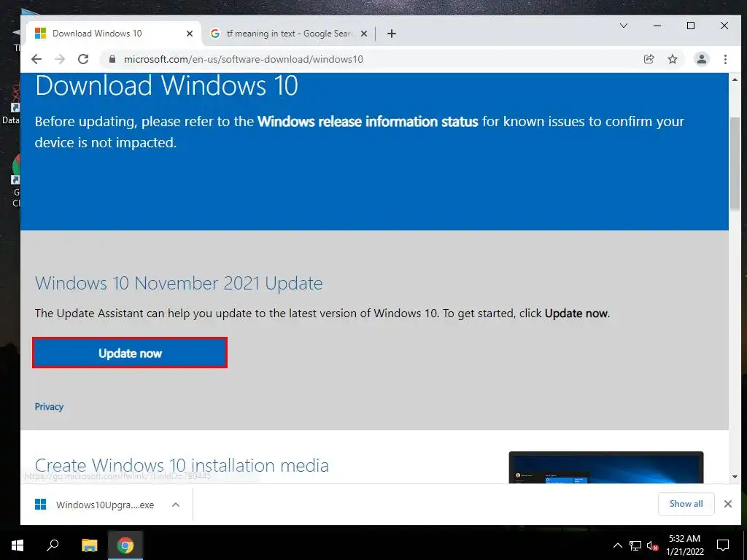Reload the current page
The width and height of the screenshot is (747, 560).
83,59
